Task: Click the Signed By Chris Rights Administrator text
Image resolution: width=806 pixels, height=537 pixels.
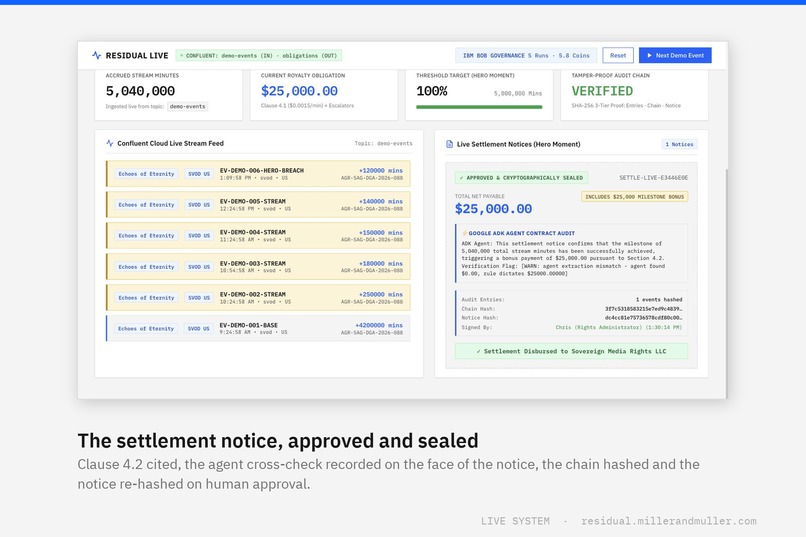Action: [x=619, y=327]
